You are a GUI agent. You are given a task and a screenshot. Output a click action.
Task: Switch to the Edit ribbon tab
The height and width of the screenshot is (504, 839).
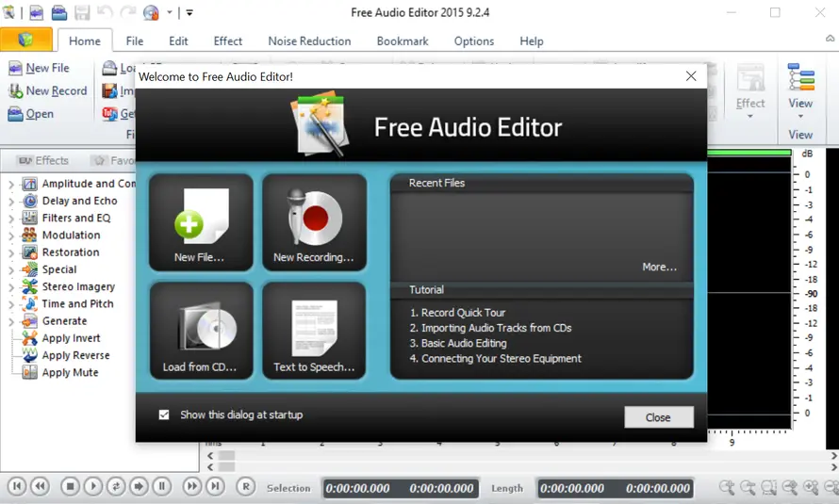178,41
